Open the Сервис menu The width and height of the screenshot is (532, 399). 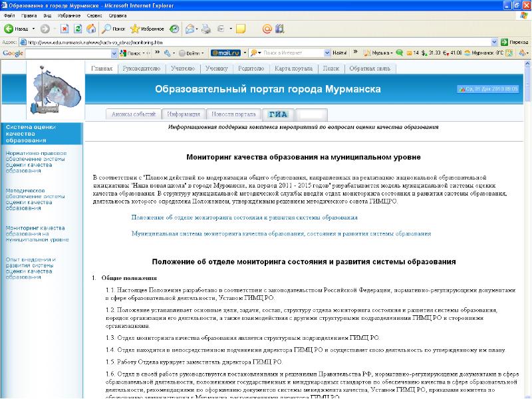pos(96,14)
